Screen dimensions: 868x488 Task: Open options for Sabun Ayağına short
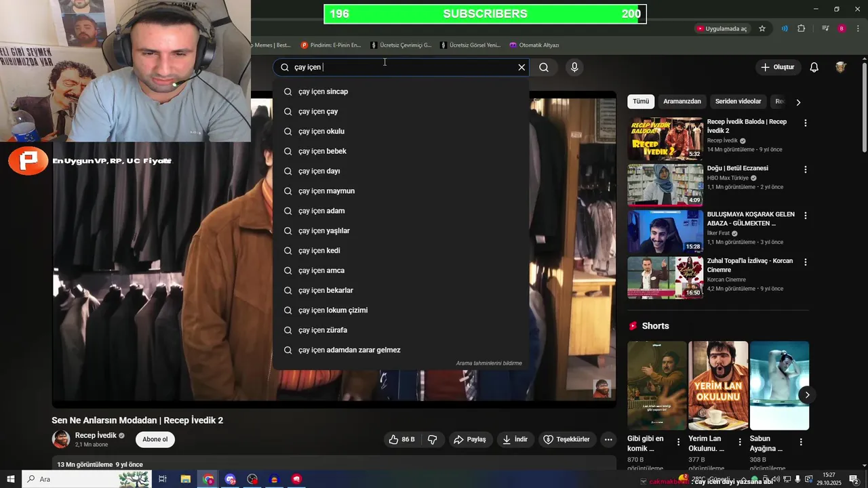(801, 441)
